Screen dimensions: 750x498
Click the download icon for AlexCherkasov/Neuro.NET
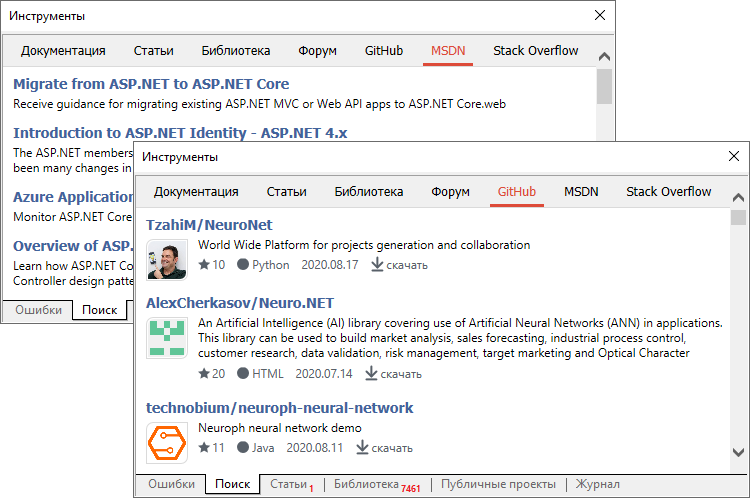(371, 373)
